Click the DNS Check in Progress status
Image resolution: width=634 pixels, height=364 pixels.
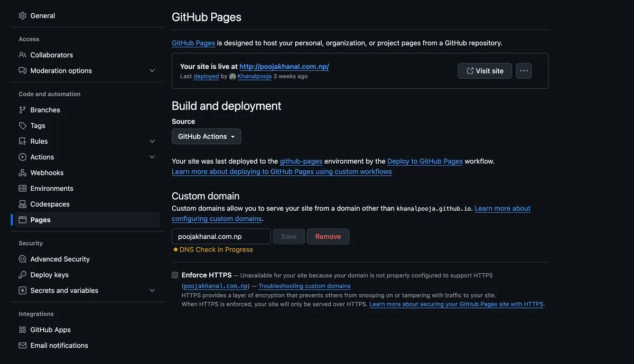[213, 249]
